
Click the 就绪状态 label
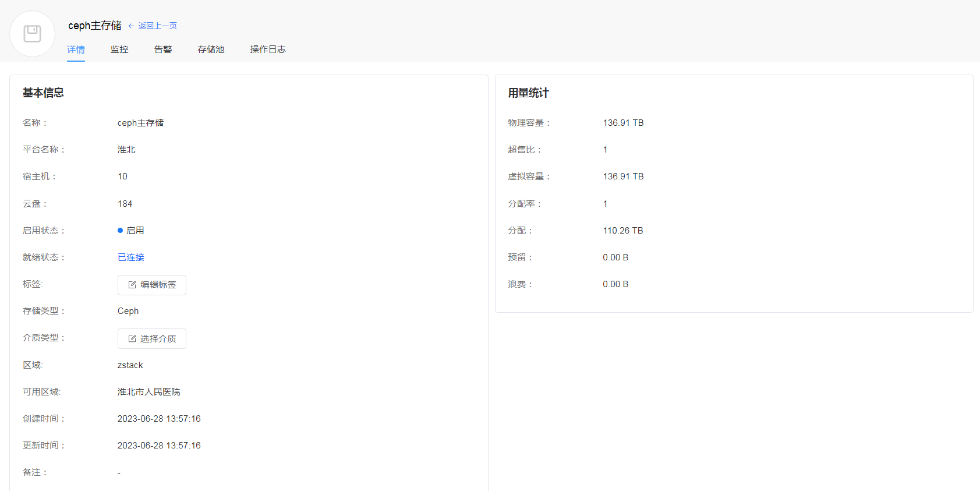[44, 257]
